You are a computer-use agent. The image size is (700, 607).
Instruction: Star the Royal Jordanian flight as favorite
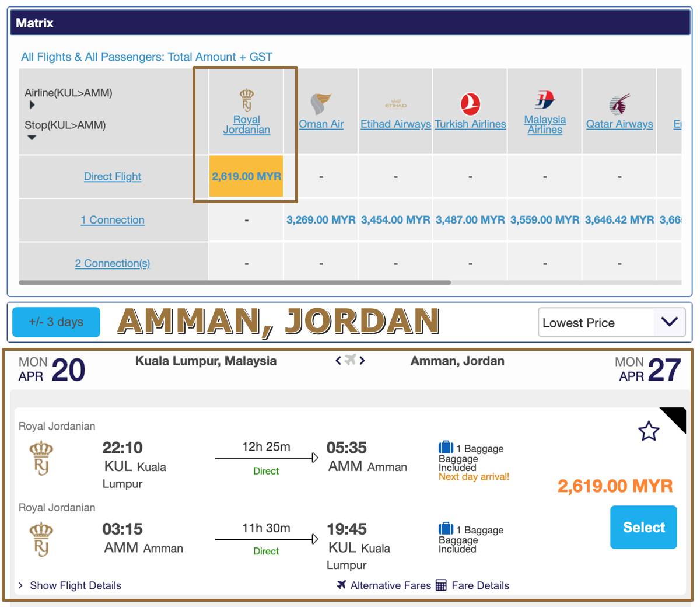tap(649, 431)
